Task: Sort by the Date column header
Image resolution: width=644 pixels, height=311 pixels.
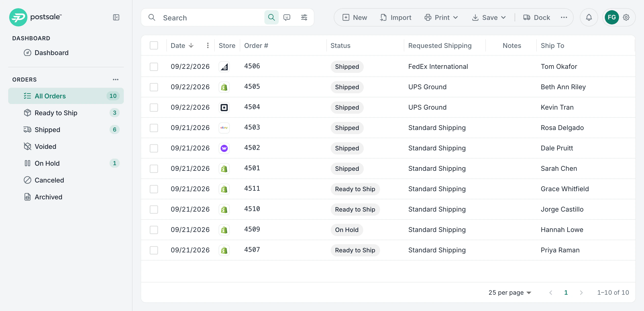Action: 182,45
